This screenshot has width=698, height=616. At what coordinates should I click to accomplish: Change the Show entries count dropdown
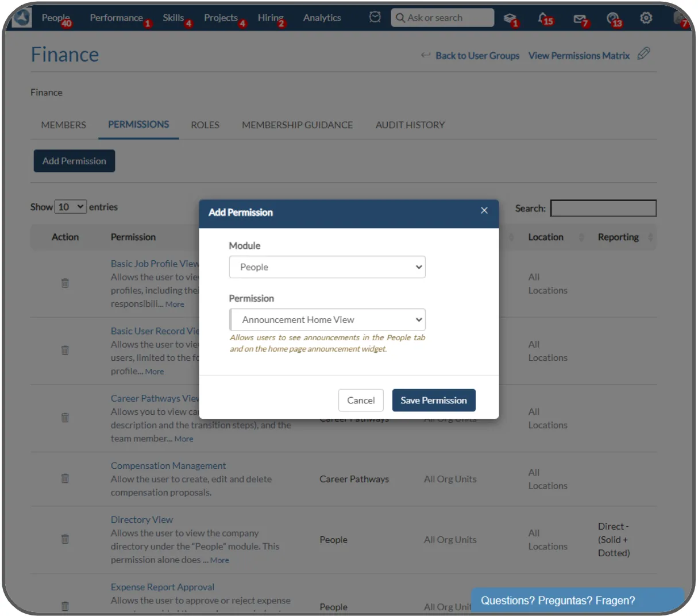[x=71, y=207]
